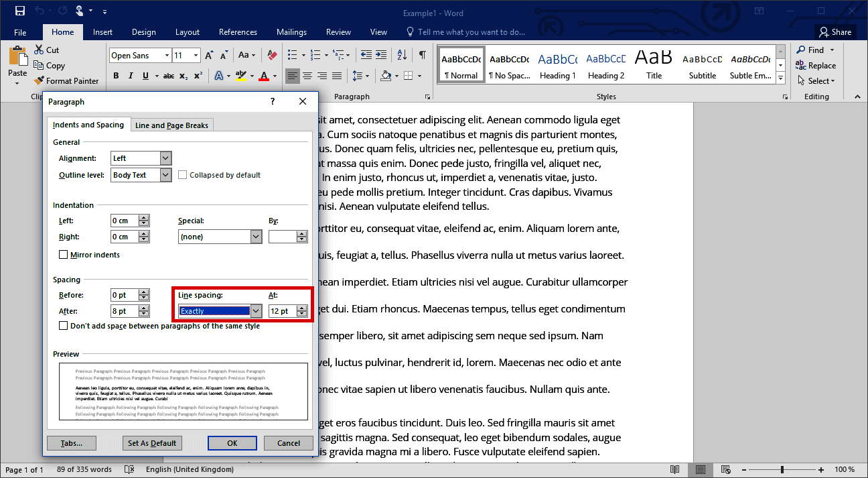Open the Tabs dialog

click(x=72, y=442)
